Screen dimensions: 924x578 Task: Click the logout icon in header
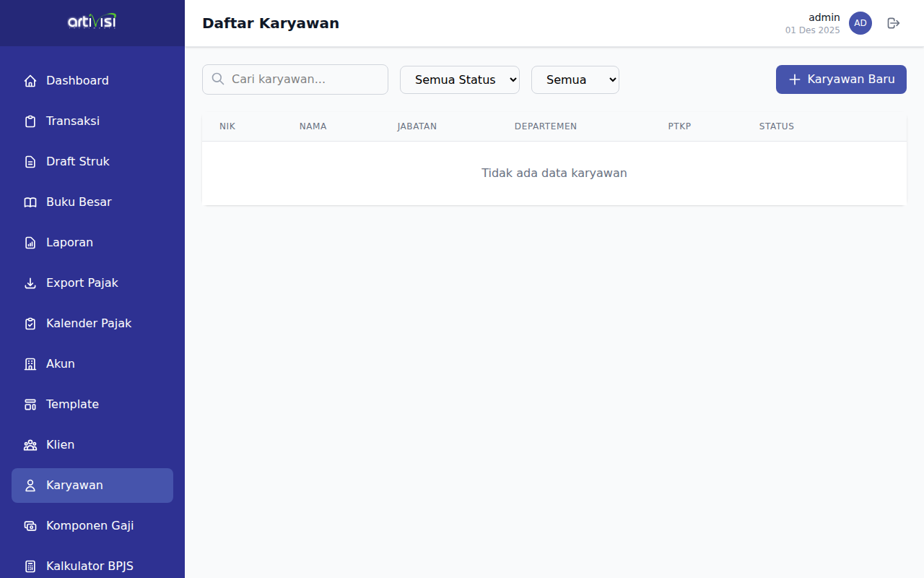pyautogui.click(x=894, y=23)
